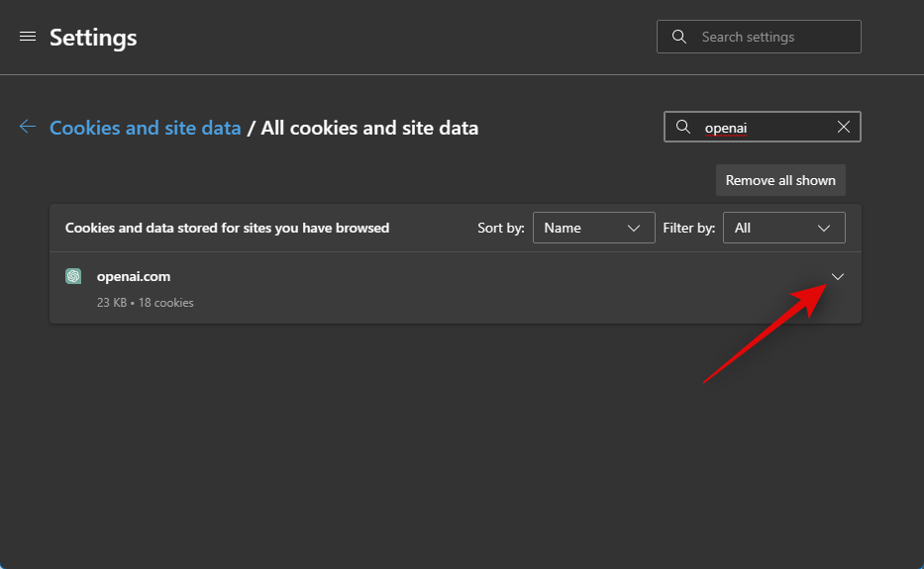The height and width of the screenshot is (569, 924).
Task: Click the Filter by label
Action: click(x=689, y=228)
